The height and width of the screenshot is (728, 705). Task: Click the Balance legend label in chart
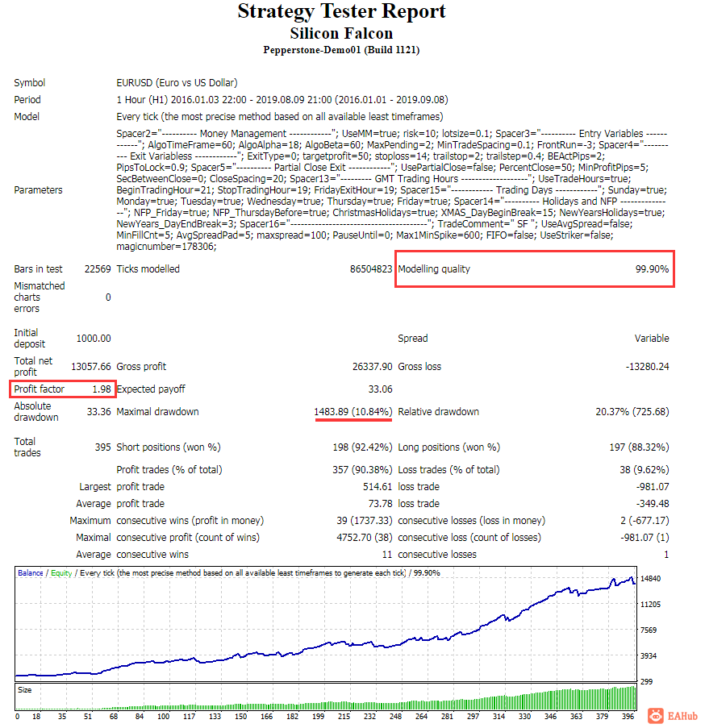(x=30, y=573)
